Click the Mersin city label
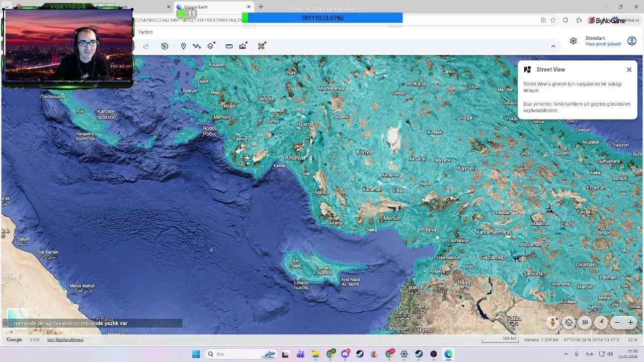 point(391,218)
